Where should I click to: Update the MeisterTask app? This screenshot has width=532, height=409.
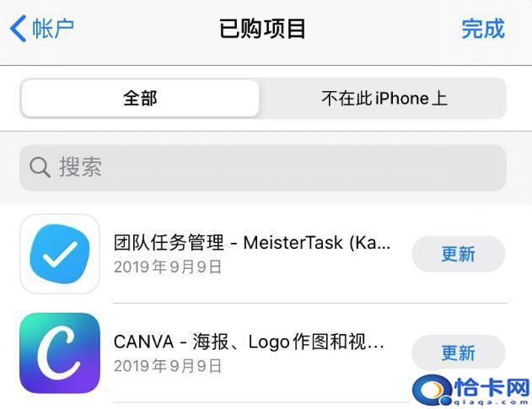tap(459, 254)
